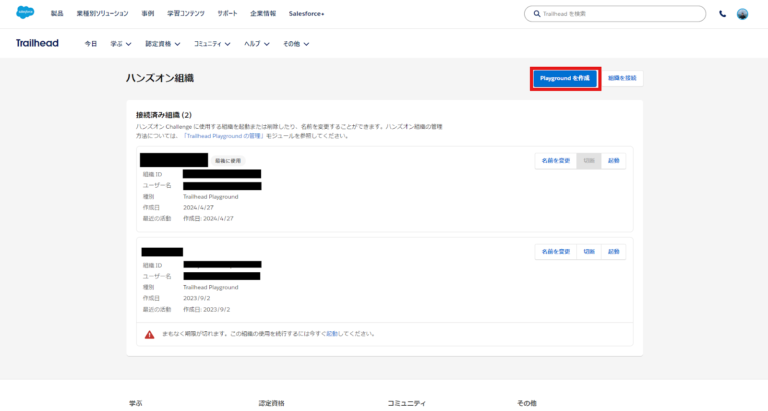Open 業種別ソリューション in the top menu

[x=100, y=14]
